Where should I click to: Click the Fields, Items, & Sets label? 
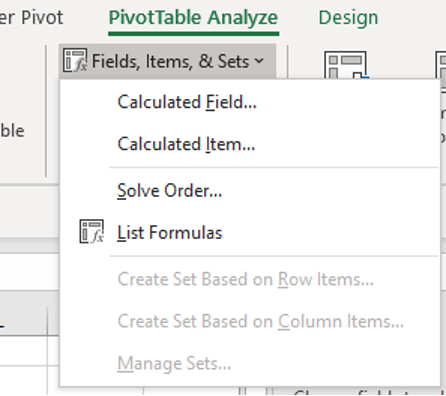pyautogui.click(x=170, y=61)
